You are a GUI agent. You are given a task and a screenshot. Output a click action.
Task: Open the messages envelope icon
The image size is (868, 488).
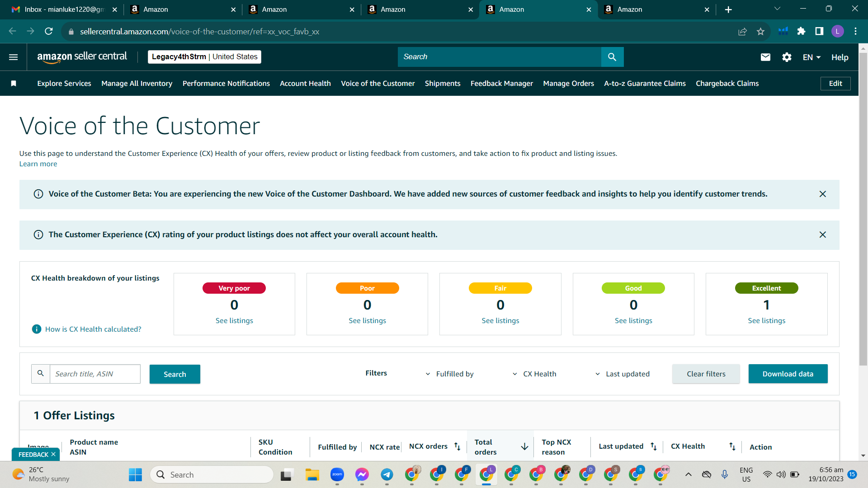coord(765,57)
